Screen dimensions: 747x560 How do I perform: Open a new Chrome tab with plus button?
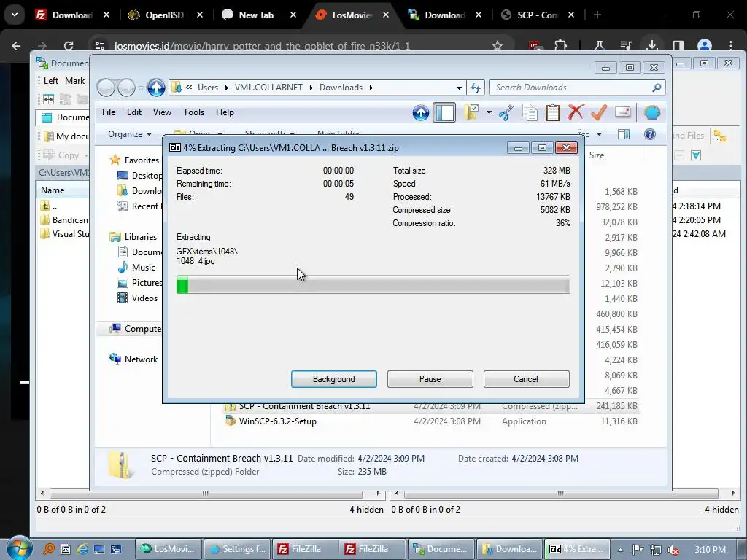[597, 15]
